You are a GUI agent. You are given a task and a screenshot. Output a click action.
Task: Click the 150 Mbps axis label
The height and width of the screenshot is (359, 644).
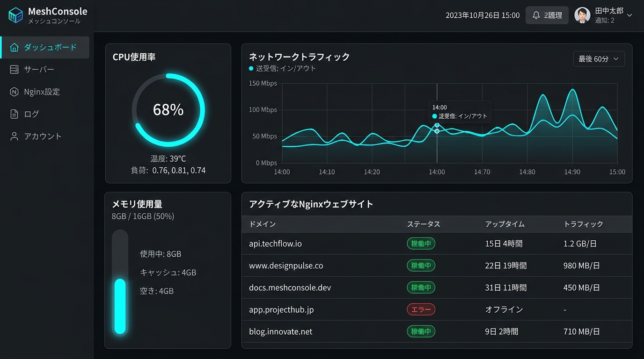click(x=263, y=83)
